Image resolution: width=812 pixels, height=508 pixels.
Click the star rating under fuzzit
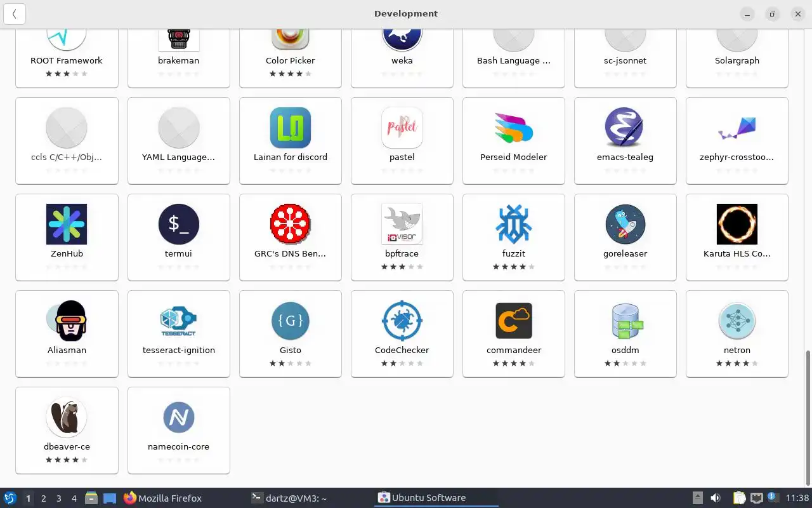coord(514,267)
